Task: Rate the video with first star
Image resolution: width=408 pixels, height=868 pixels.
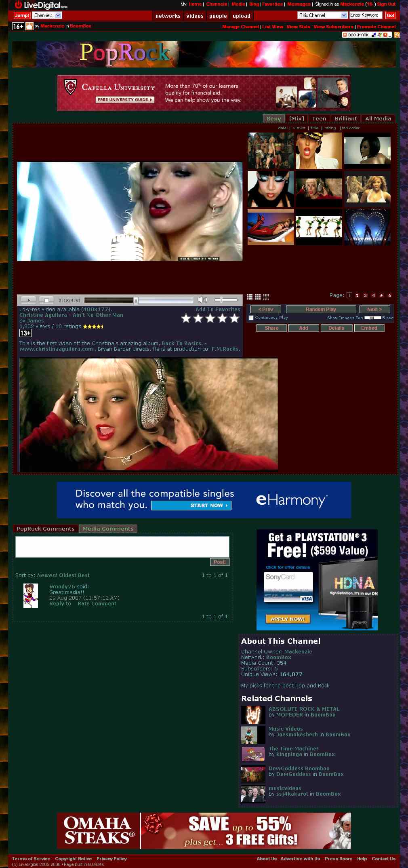Action: click(x=186, y=318)
